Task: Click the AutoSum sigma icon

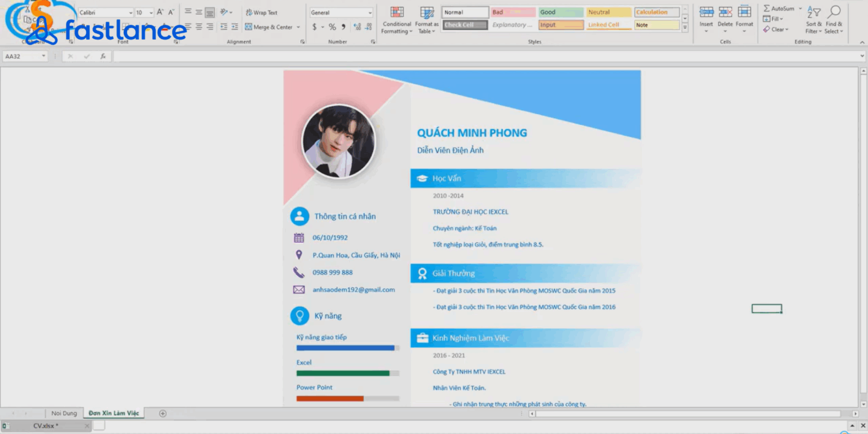Action: click(767, 8)
